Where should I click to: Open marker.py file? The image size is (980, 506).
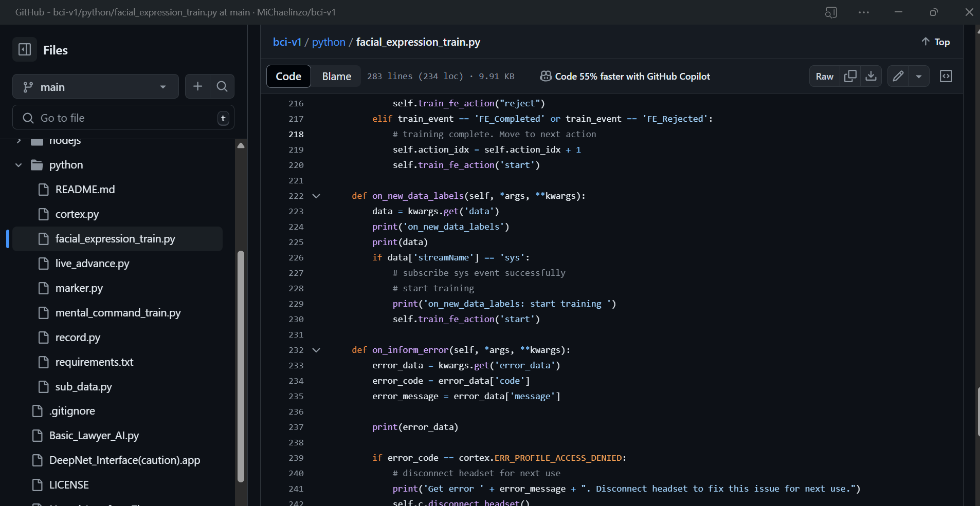point(79,288)
